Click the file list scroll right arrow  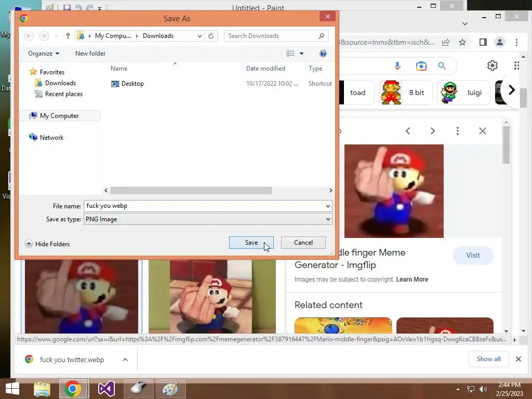point(331,190)
